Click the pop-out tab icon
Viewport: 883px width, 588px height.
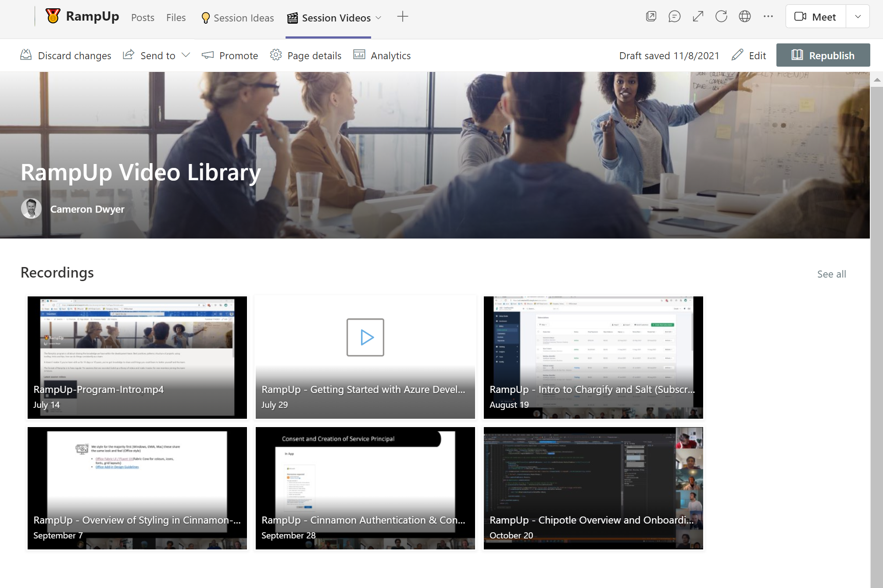[651, 17]
